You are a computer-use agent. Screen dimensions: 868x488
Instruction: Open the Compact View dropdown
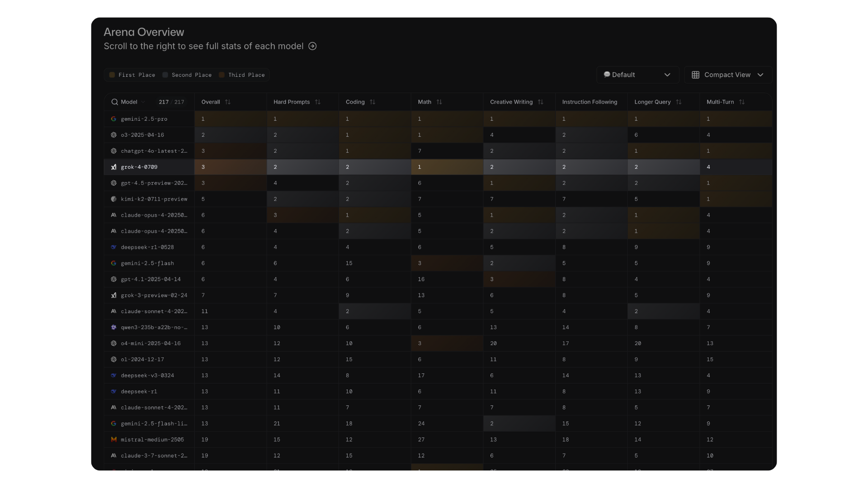click(728, 75)
